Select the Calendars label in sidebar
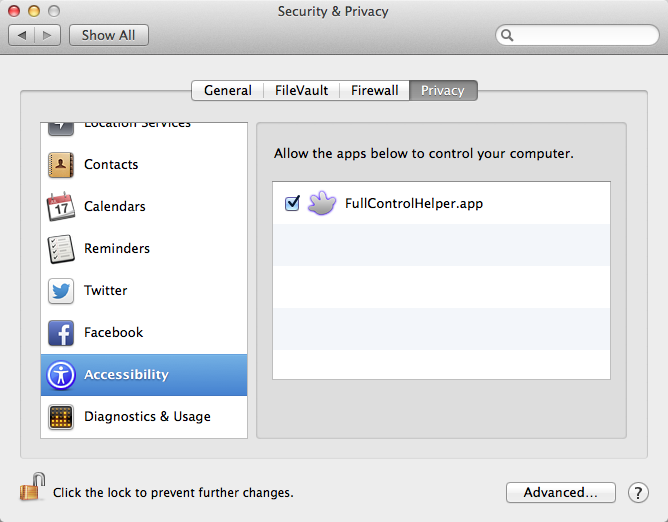 [115, 206]
